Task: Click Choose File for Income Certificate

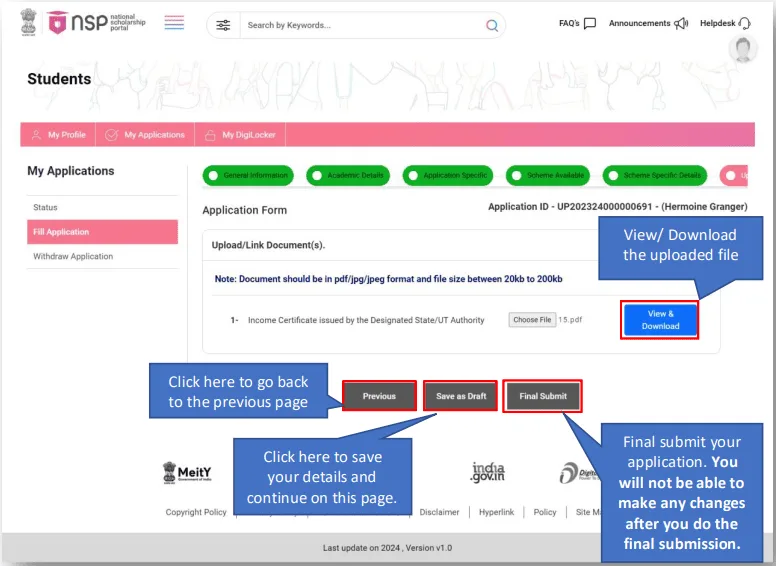Action: [532, 320]
